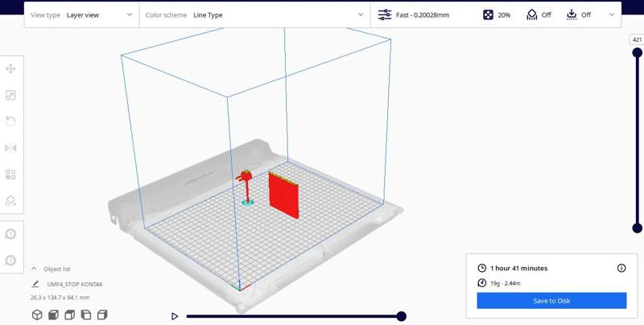
Task: Select the Mirror tool in left toolbar
Action: point(10,148)
